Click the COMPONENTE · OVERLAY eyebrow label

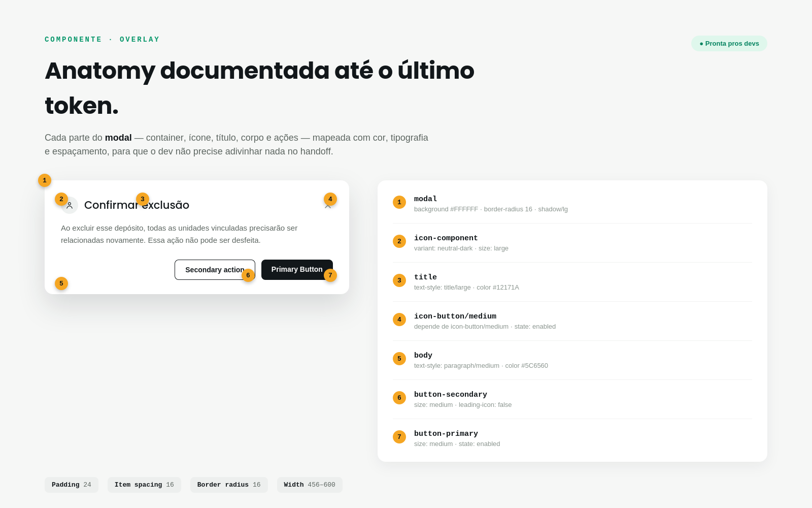[102, 40]
